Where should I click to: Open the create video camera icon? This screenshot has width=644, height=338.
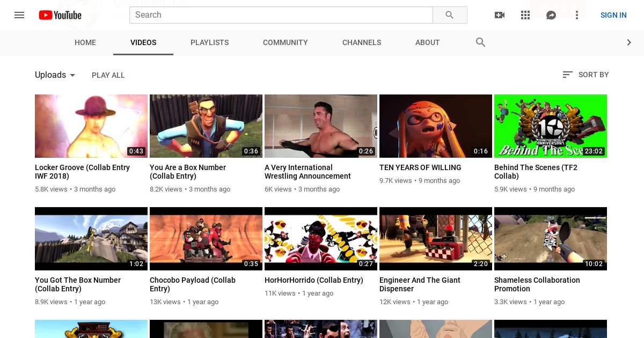(x=500, y=15)
